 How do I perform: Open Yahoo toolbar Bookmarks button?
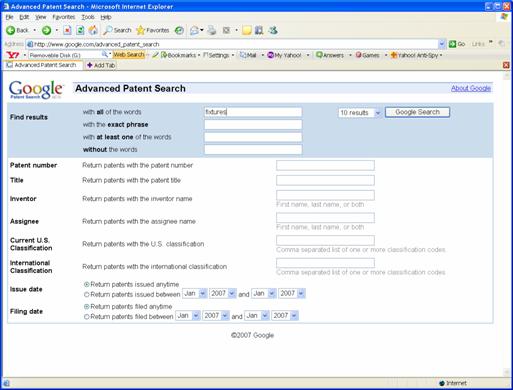click(x=178, y=55)
